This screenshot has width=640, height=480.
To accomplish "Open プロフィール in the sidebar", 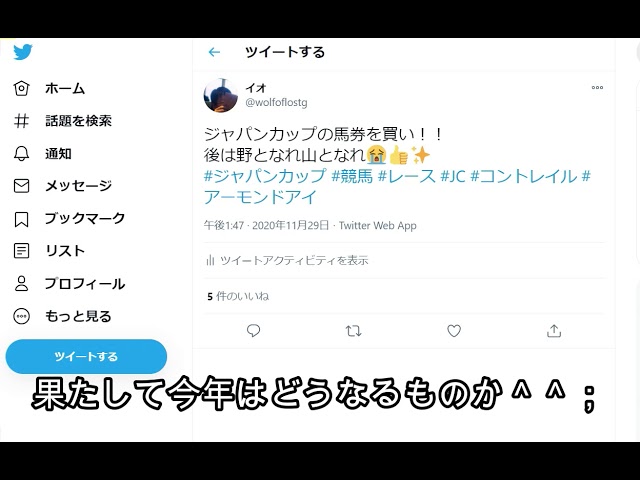I will 69,284.
